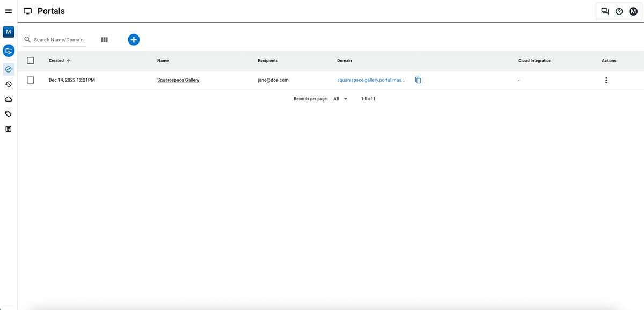Open the Squarespace Gallery portal name
Screen dimensions: 644x310
pos(178,80)
